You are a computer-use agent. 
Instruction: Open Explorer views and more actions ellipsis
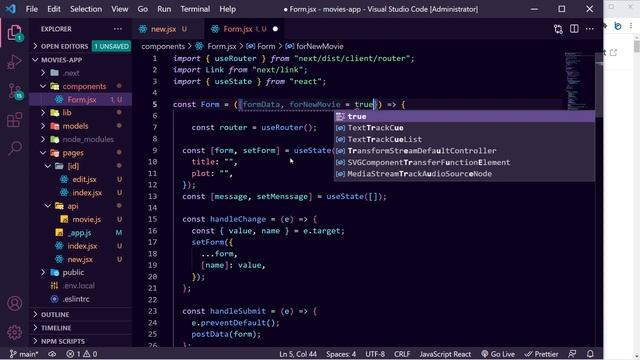click(118, 29)
